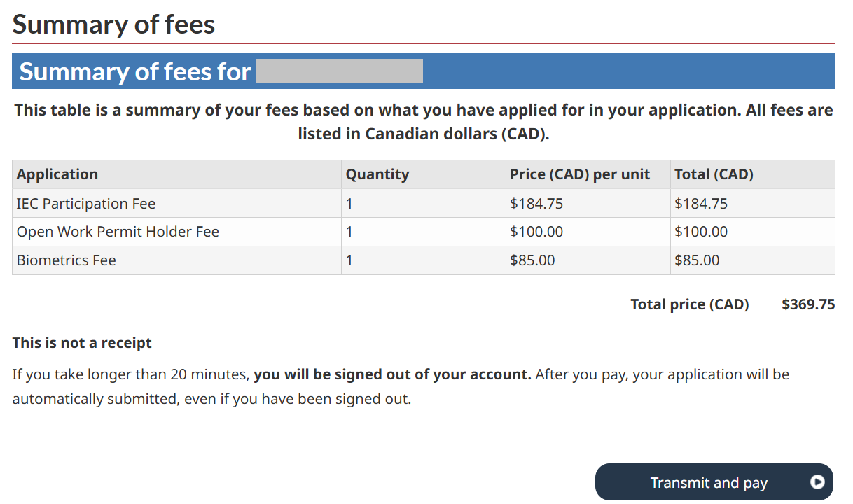
Task: Click the $100.00 unit price cell
Action: [536, 232]
